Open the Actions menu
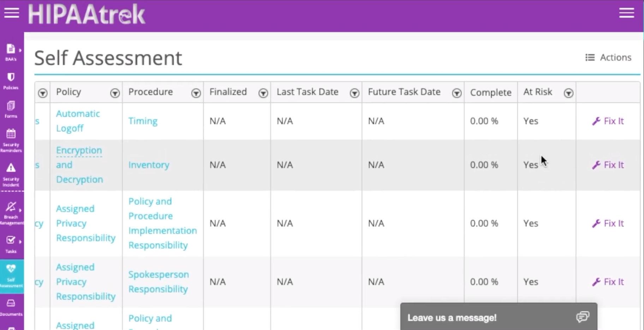This screenshot has height=330, width=644. click(x=608, y=57)
